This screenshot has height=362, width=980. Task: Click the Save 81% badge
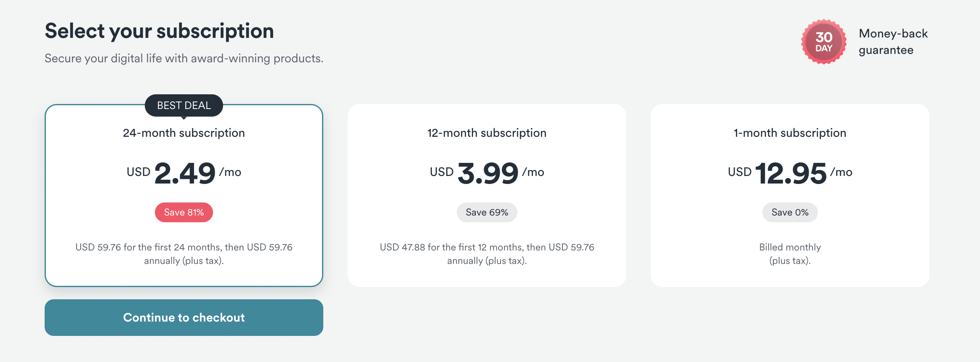pos(184,212)
